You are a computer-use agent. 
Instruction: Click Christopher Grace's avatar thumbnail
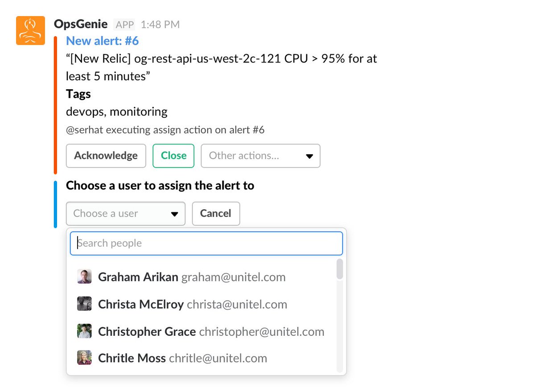84,331
